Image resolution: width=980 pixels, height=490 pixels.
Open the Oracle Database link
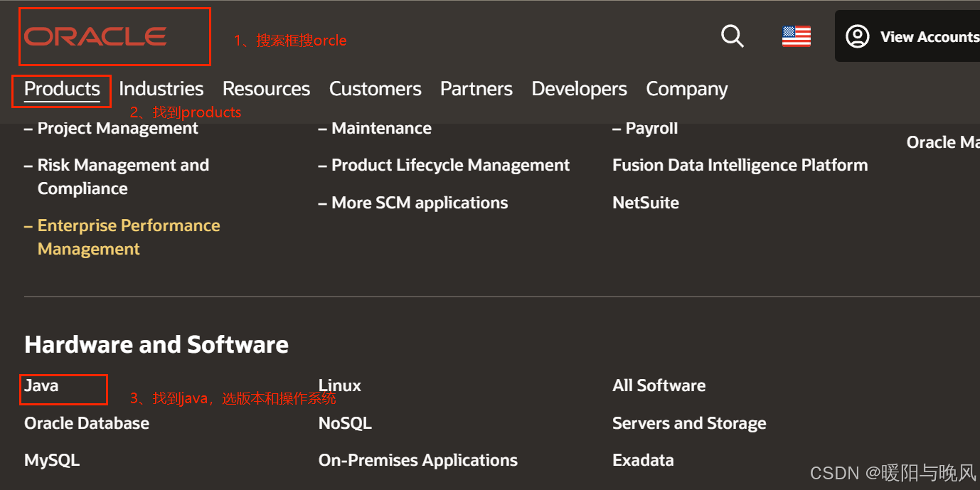[x=87, y=423]
